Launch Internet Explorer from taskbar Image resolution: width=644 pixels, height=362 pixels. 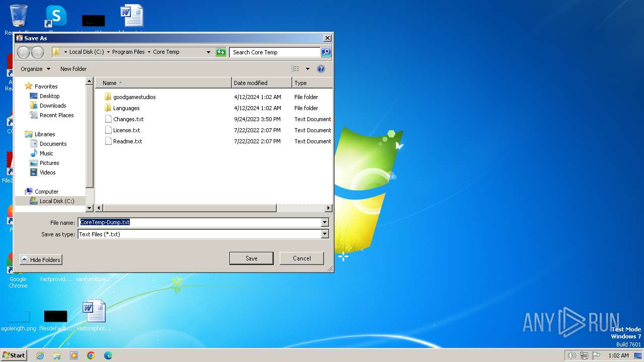tap(40, 355)
